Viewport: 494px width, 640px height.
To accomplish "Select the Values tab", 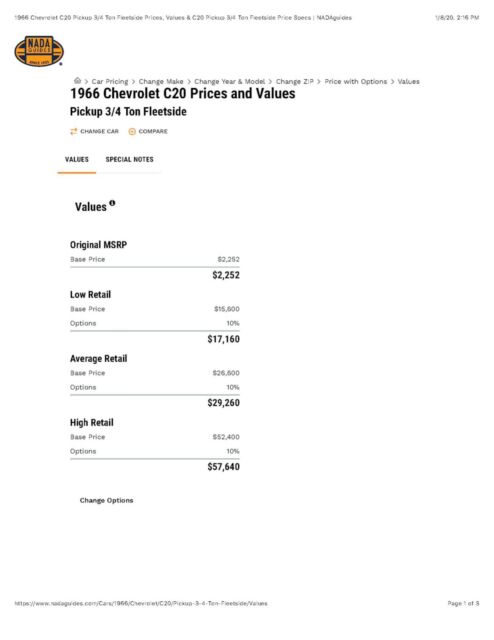I will click(77, 160).
